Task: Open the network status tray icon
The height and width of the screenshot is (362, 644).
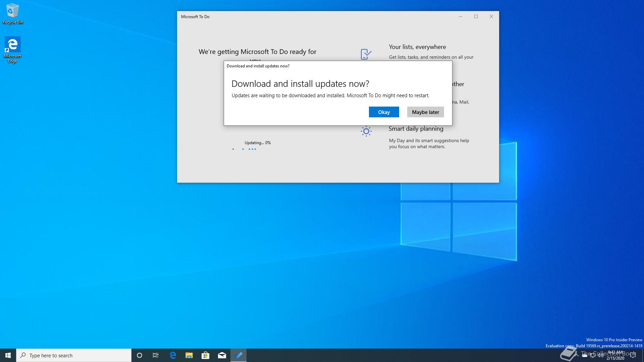Action: [x=593, y=355]
